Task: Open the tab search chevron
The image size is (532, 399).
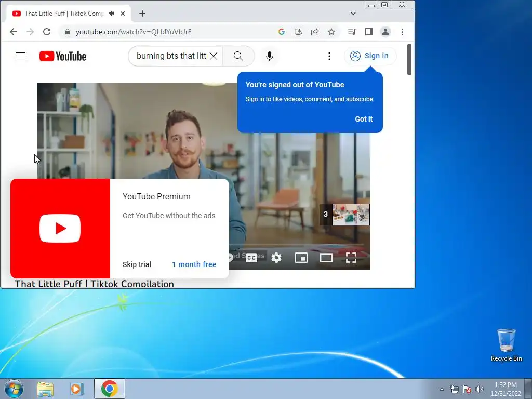Action: (x=353, y=14)
